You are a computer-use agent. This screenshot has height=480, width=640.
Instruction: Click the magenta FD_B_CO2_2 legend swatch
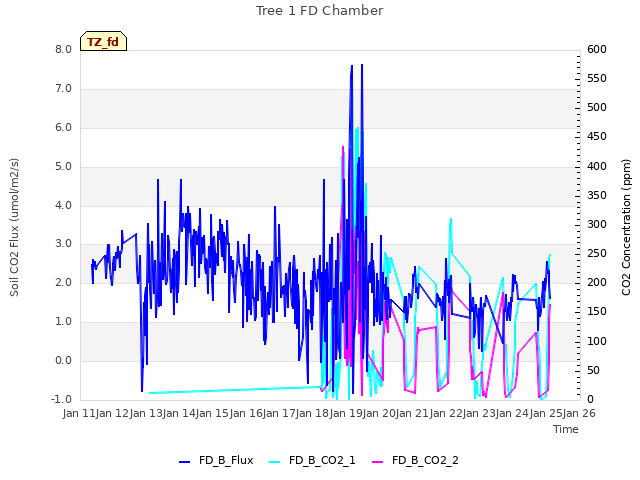[x=378, y=462]
